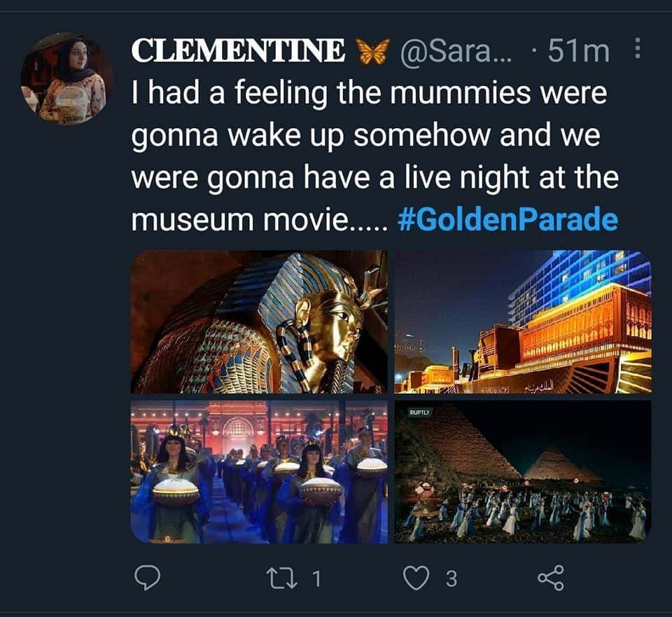Open the photo of women carrying bowls

click(259, 471)
